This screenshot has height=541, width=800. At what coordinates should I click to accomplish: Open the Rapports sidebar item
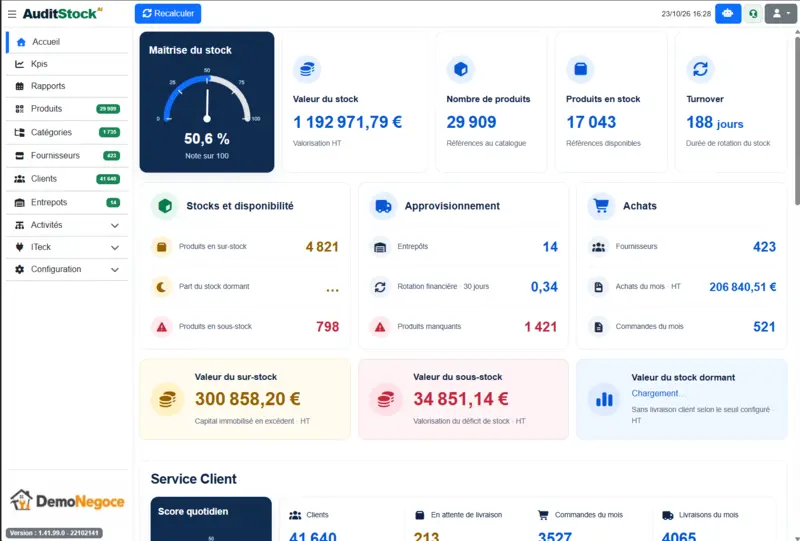tap(67, 86)
